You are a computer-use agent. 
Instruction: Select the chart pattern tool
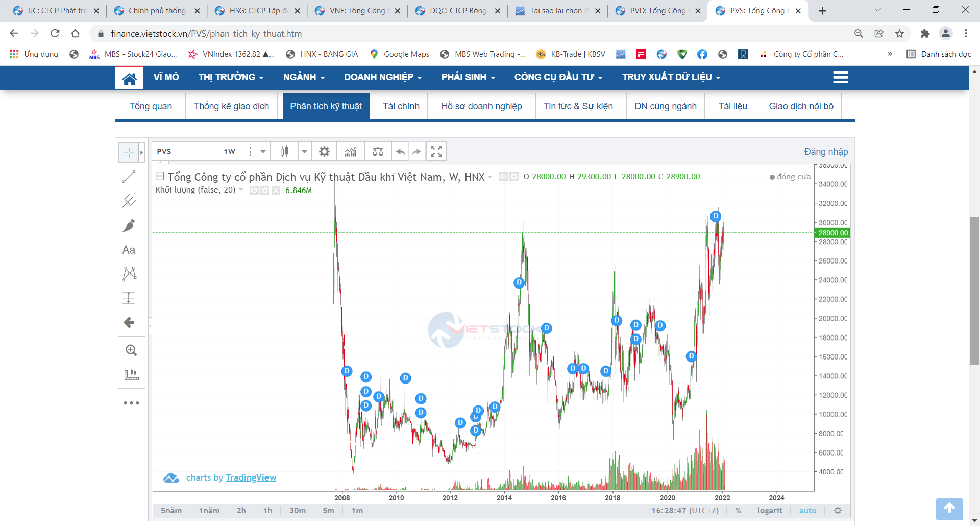click(129, 274)
